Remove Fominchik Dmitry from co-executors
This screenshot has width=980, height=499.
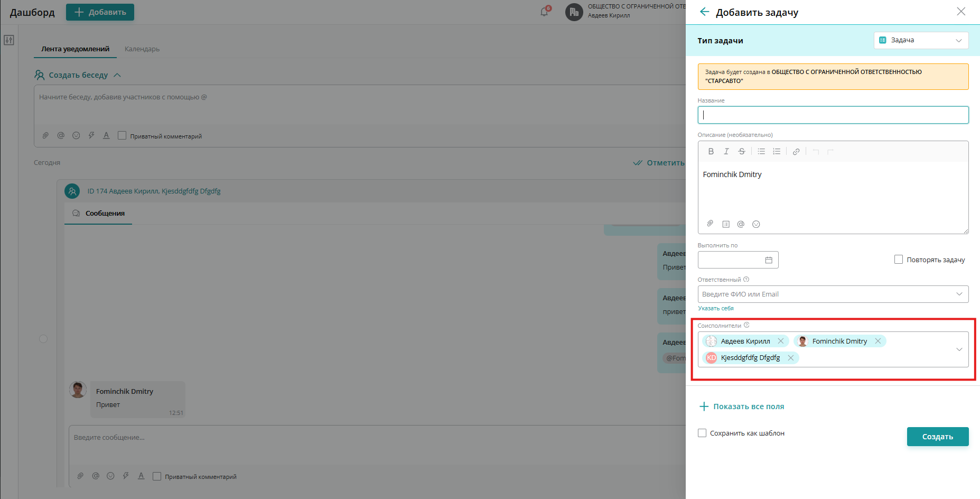tap(878, 341)
